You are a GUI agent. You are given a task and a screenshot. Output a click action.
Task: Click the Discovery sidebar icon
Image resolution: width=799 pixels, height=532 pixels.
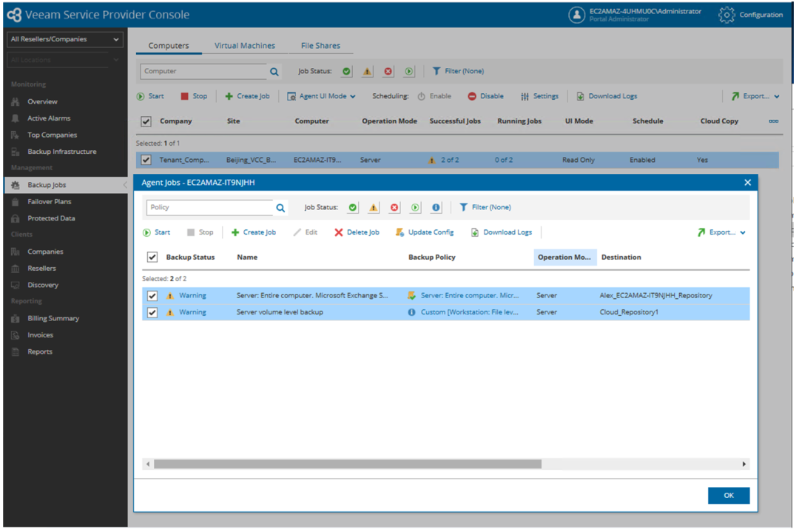point(16,286)
